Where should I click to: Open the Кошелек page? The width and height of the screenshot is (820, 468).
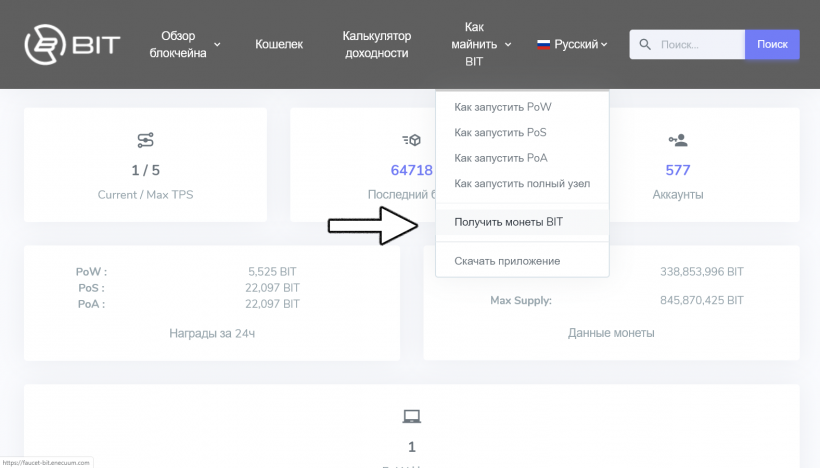(279, 44)
